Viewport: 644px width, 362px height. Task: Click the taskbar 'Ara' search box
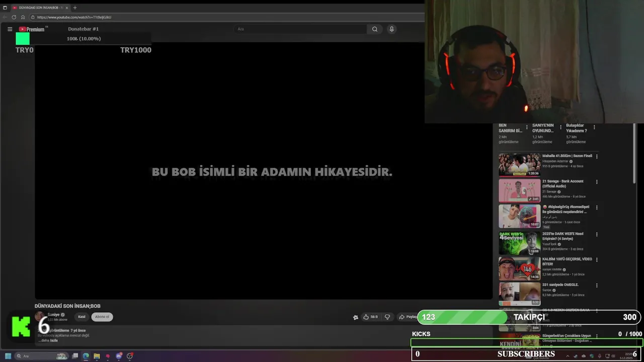[41, 356]
